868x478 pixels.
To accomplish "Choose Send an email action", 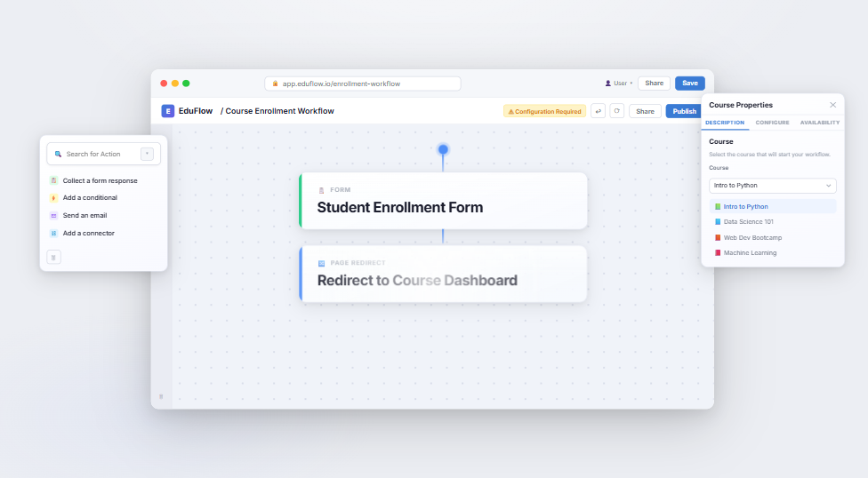I will (103, 215).
